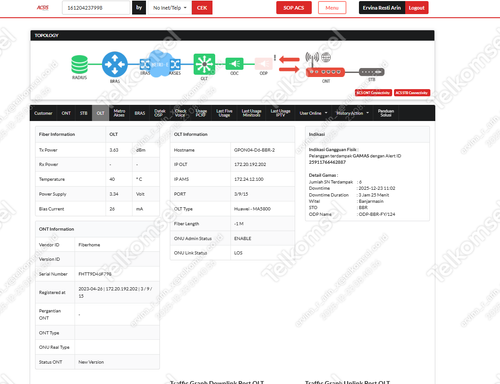Select the GAMAS Alert ID number
This screenshot has width=500, height=384.
pos(327,162)
